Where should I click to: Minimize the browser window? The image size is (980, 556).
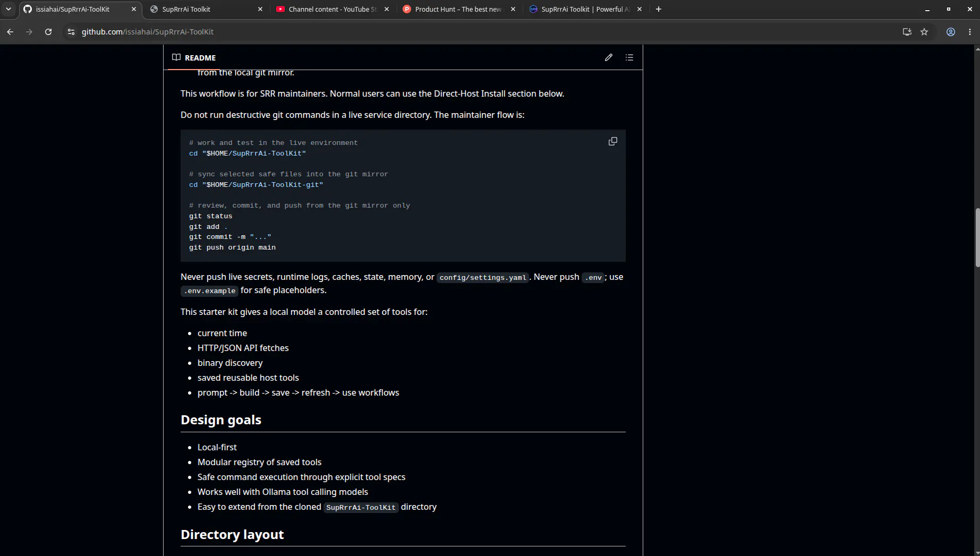927,9
